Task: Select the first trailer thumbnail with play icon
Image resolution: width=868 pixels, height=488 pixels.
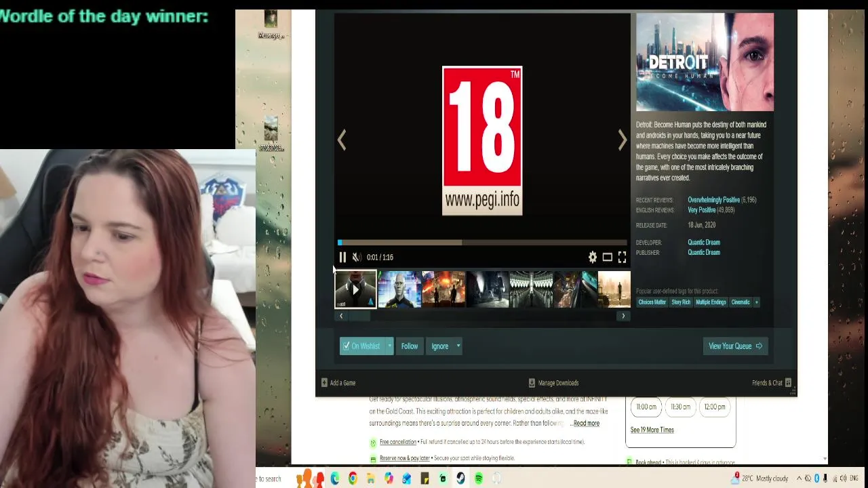Action: (355, 289)
